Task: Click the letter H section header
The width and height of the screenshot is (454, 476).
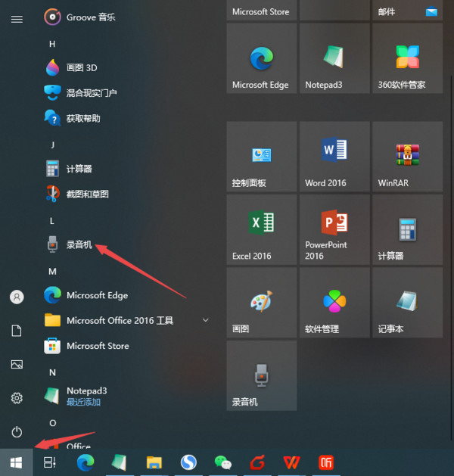Action: [52, 44]
